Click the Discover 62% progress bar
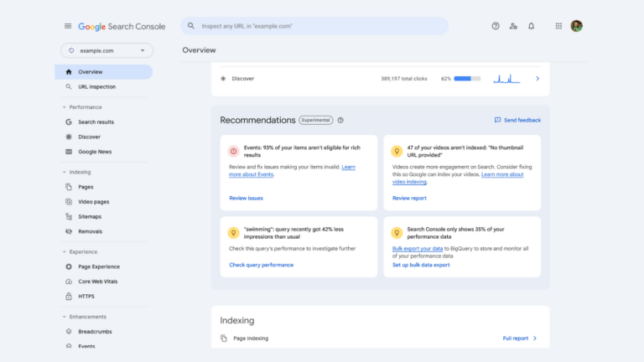This screenshot has height=362, width=644. [467, 79]
